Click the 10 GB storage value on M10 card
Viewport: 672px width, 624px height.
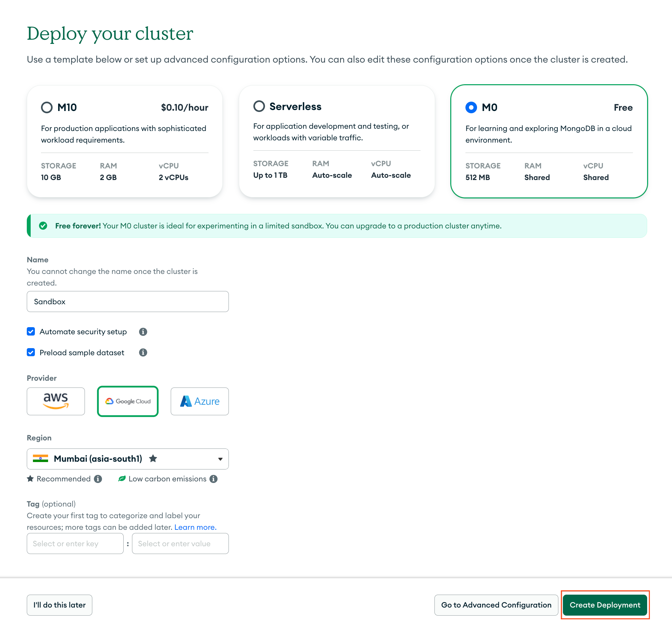[x=51, y=177]
